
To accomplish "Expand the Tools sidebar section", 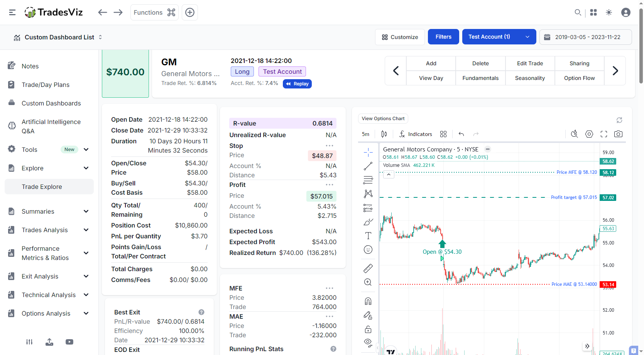I will coord(49,149).
